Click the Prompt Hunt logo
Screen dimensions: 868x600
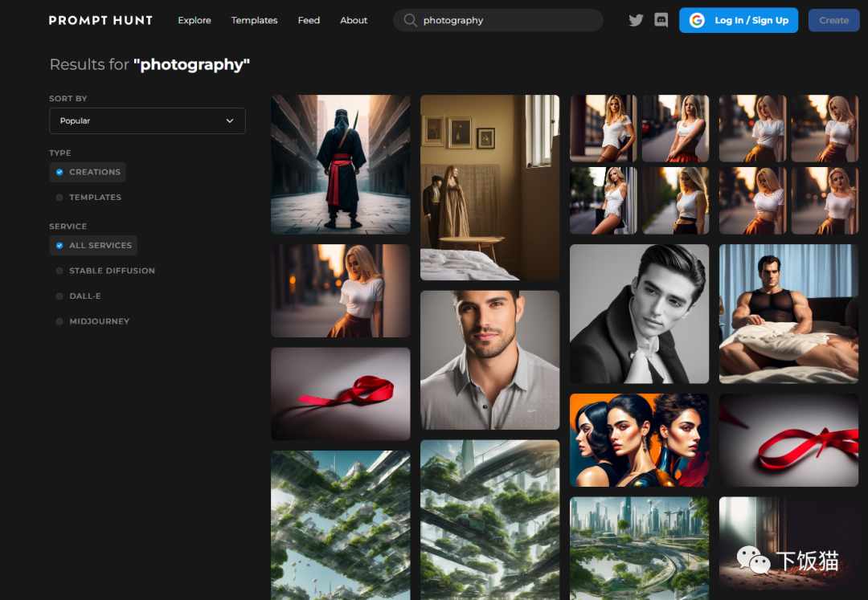100,20
